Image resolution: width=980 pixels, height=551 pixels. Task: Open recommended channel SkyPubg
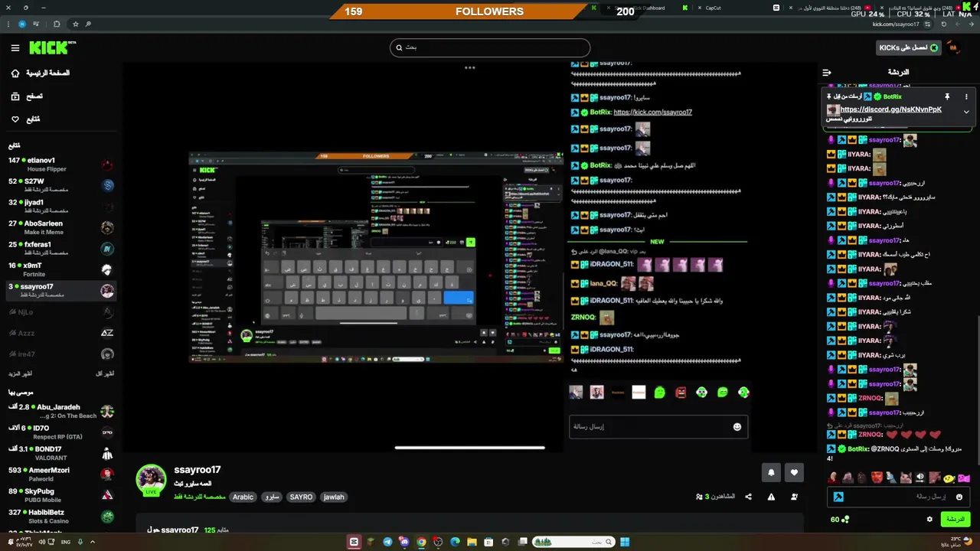tap(61, 495)
